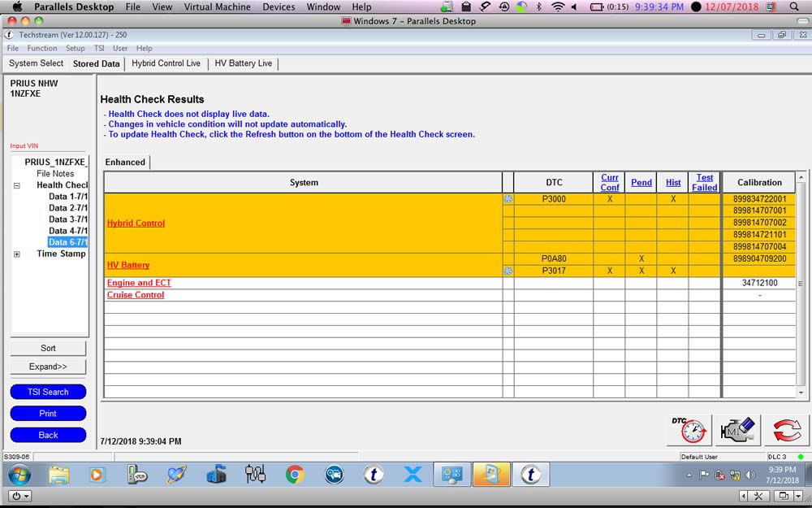
Task: Click the DTC history clock icon
Action: tap(689, 430)
